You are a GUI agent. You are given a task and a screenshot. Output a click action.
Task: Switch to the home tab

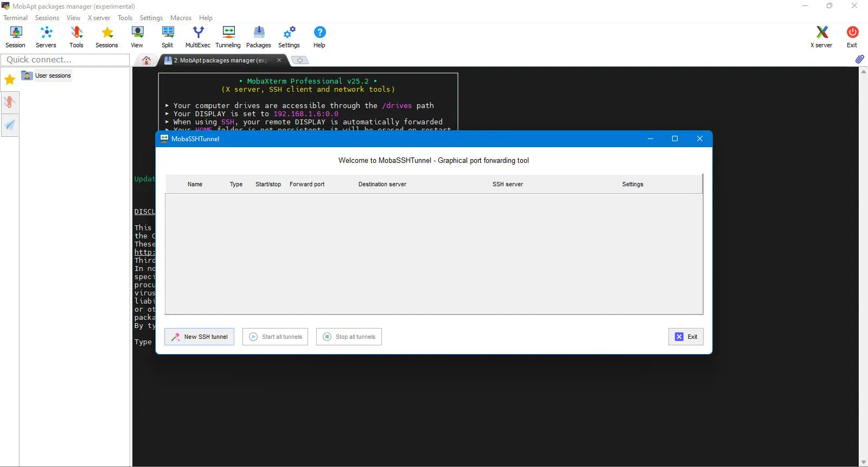point(146,60)
